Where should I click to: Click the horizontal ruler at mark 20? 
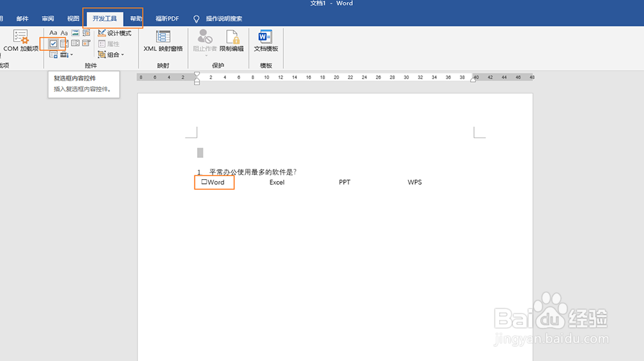pos(336,77)
